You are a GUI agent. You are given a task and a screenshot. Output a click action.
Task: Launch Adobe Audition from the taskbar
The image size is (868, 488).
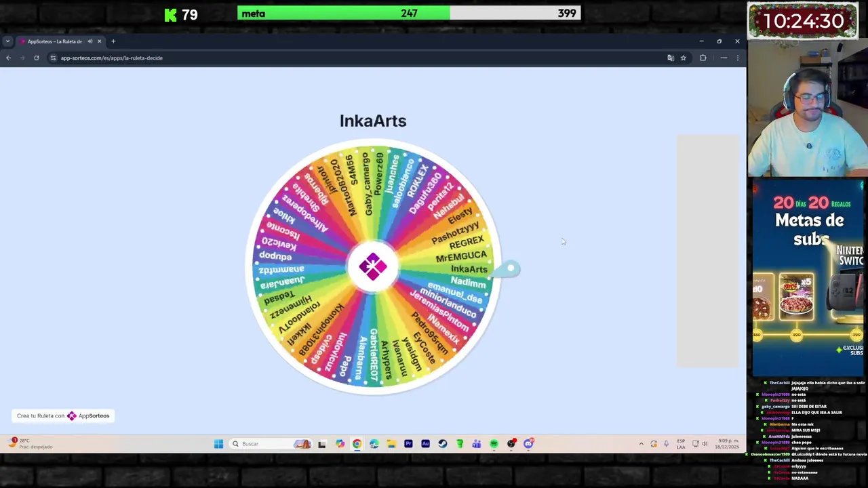(425, 444)
